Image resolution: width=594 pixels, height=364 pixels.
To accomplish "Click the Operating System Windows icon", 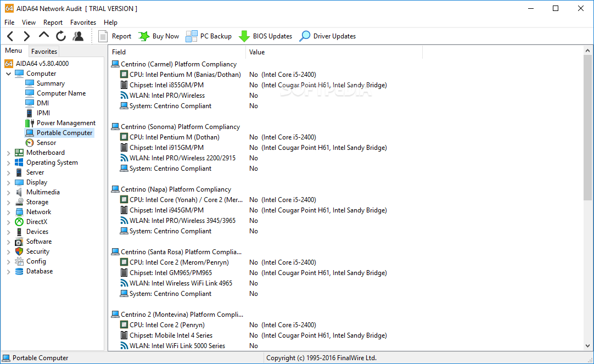I will [x=19, y=163].
